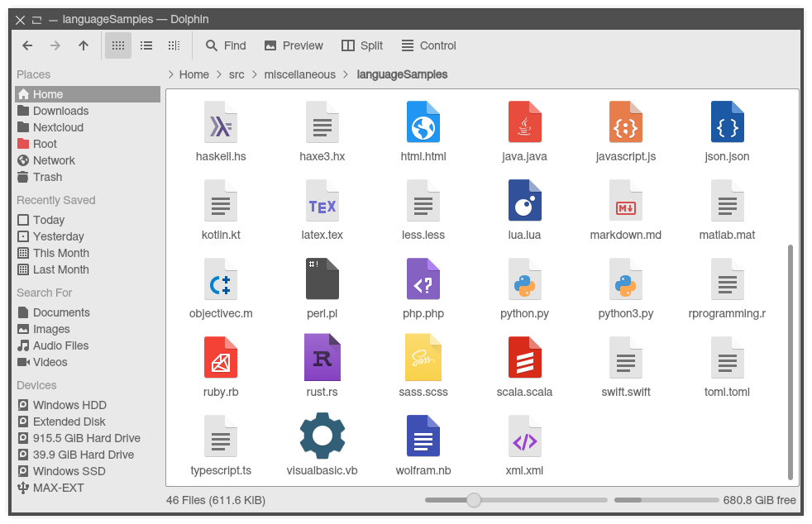Switch to Details view mode
Screen dimensions: 812x524
(174, 45)
